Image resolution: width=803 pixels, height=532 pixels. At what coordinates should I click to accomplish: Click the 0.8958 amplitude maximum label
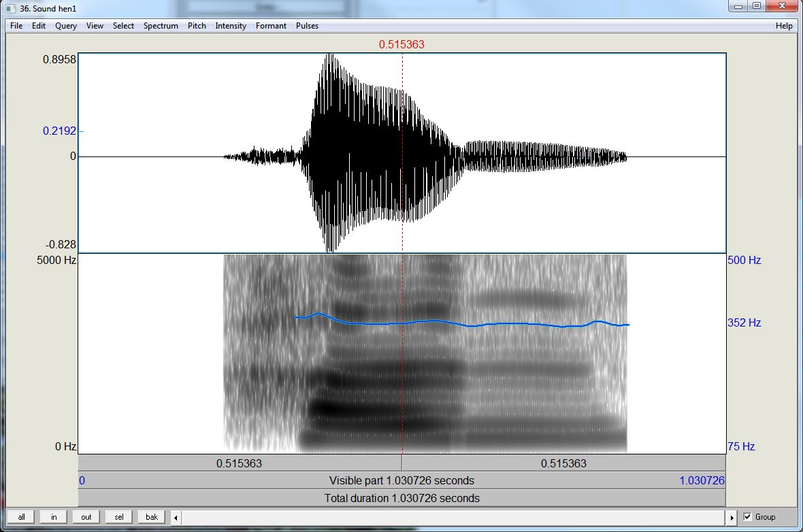[x=59, y=59]
